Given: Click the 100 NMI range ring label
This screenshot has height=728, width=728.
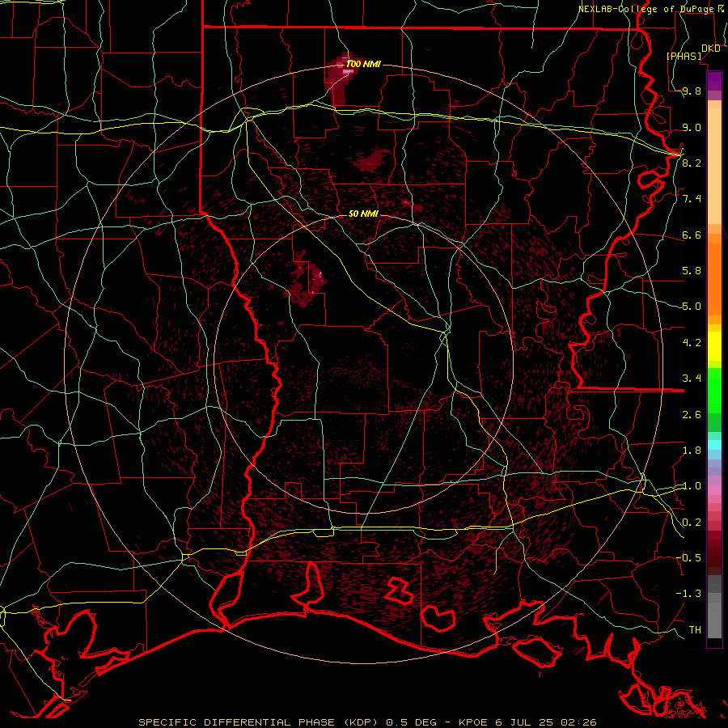Looking at the screenshot, I should coord(363,64).
